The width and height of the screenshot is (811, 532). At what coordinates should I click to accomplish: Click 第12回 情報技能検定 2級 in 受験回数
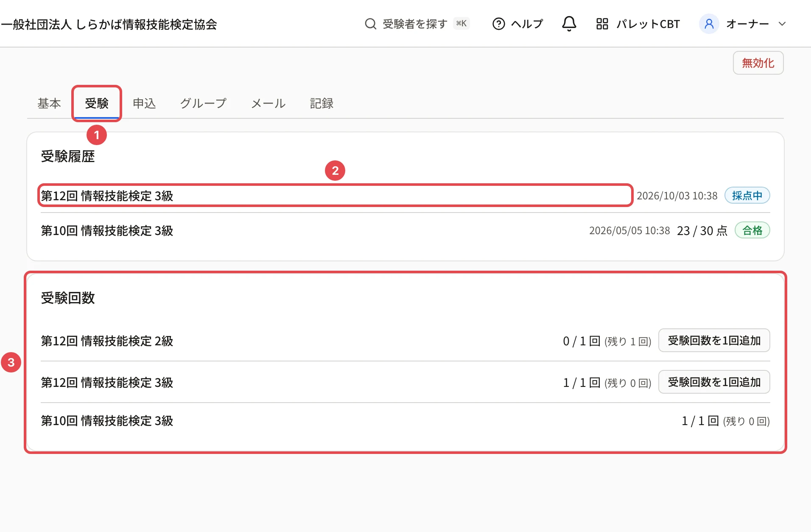coord(107,341)
